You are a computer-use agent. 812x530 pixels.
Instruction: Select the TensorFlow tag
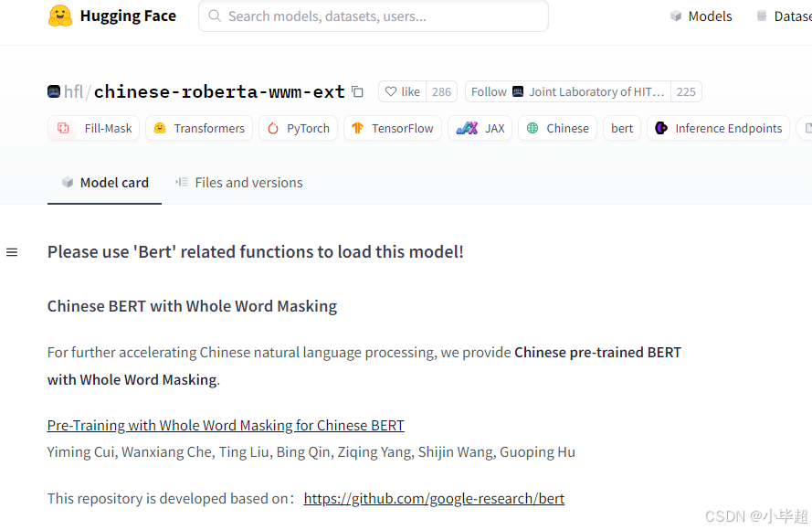393,128
